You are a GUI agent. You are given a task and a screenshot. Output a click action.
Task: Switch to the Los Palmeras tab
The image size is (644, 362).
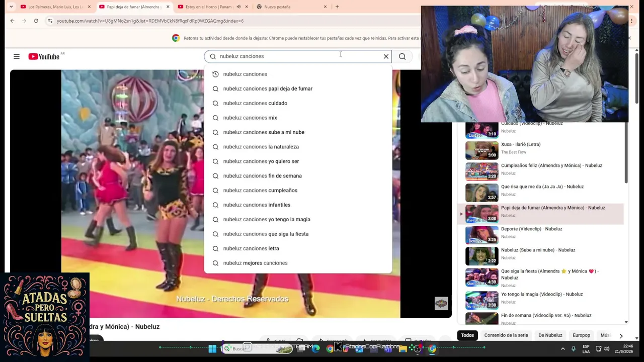55,7
